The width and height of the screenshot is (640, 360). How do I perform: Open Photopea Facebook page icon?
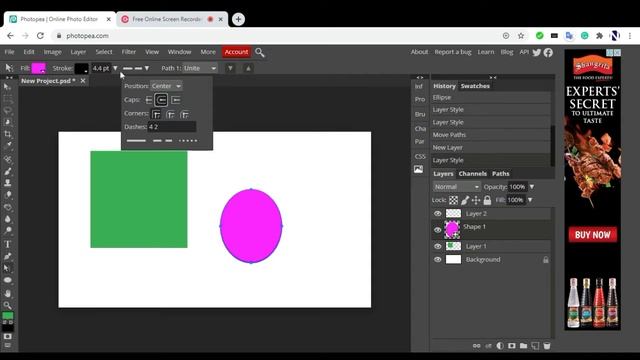(x=548, y=52)
